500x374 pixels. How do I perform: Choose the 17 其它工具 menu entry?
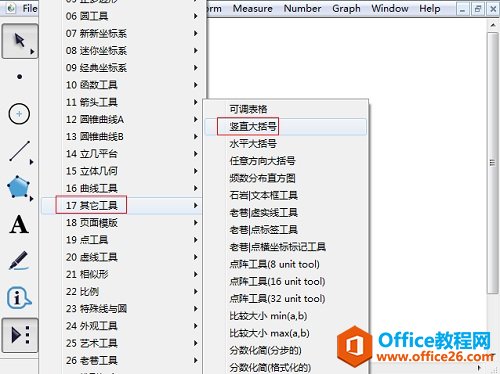pyautogui.click(x=121, y=205)
